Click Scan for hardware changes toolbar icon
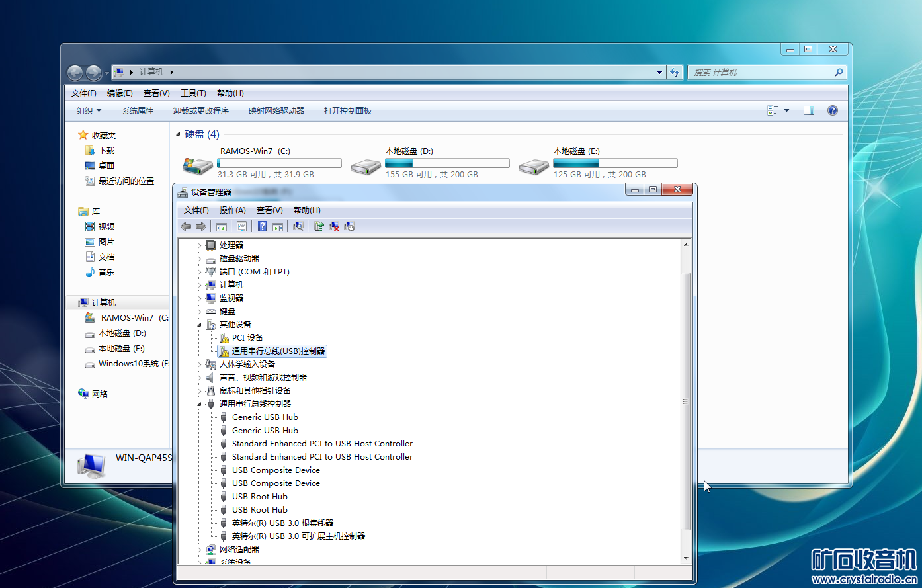The width and height of the screenshot is (922, 588). [298, 227]
